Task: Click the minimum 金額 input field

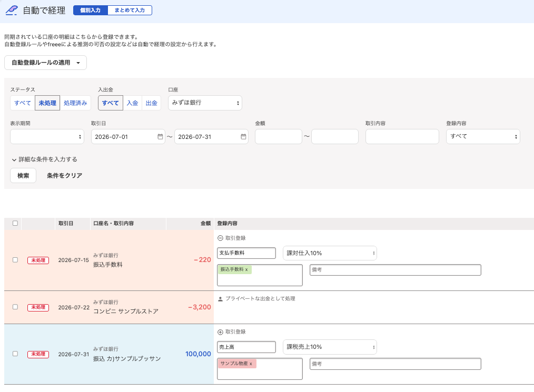Action: tap(279, 136)
